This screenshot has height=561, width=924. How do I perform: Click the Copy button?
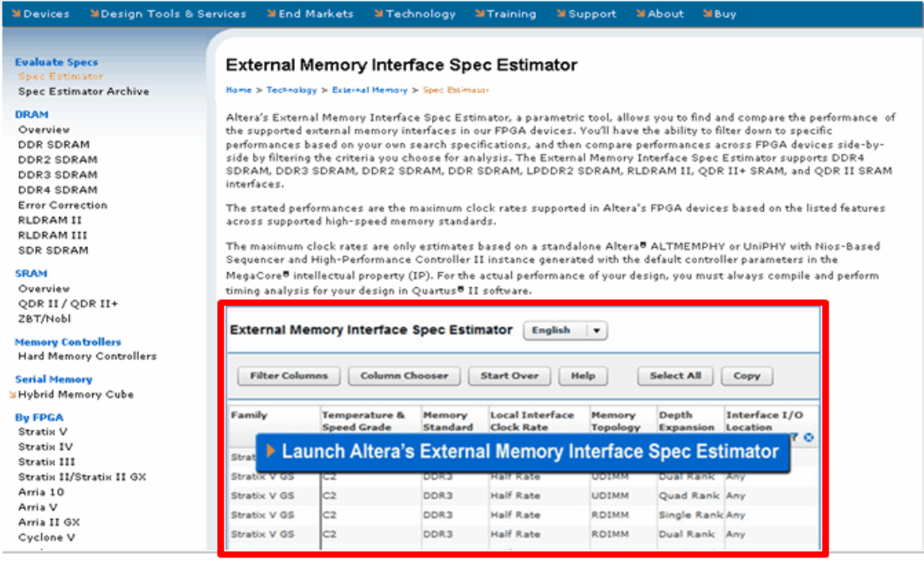(x=746, y=376)
